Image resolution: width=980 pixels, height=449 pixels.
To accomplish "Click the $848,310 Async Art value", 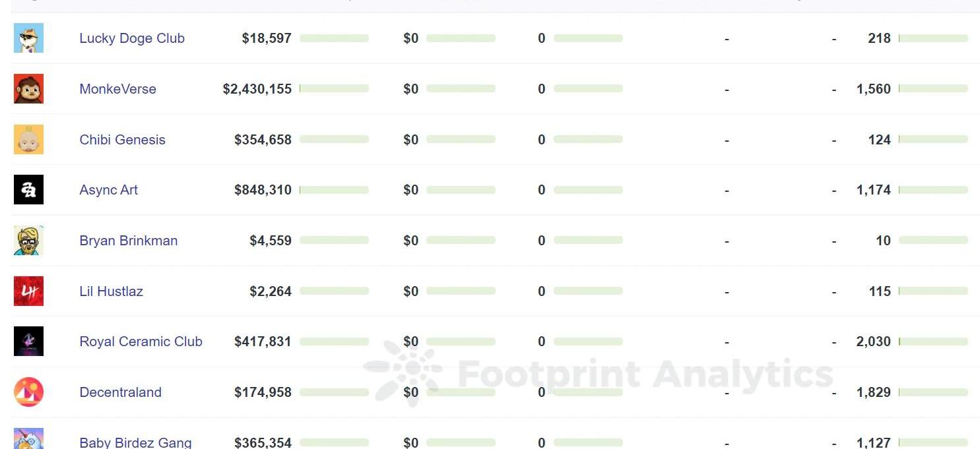I will 263,190.
